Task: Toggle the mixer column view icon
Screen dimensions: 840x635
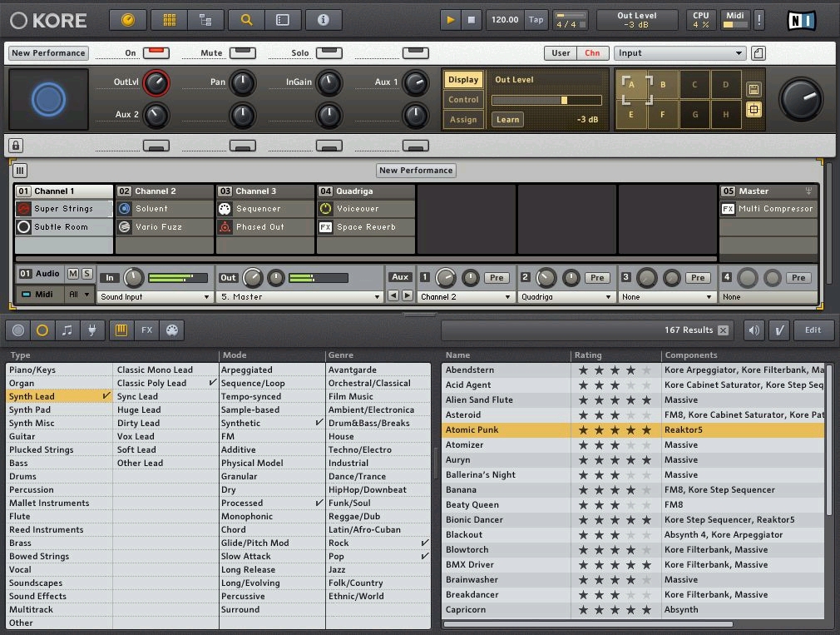Action: tap(20, 171)
